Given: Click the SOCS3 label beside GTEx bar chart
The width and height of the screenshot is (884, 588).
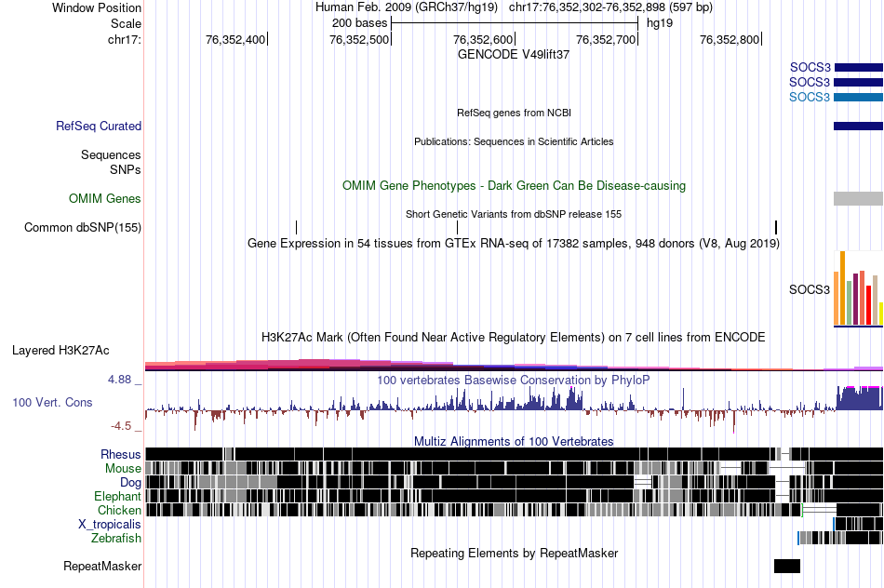Looking at the screenshot, I should point(810,289).
